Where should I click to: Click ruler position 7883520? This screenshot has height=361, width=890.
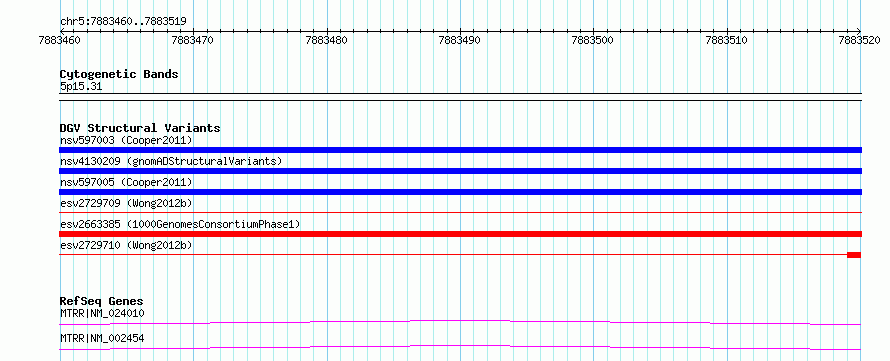[860, 40]
